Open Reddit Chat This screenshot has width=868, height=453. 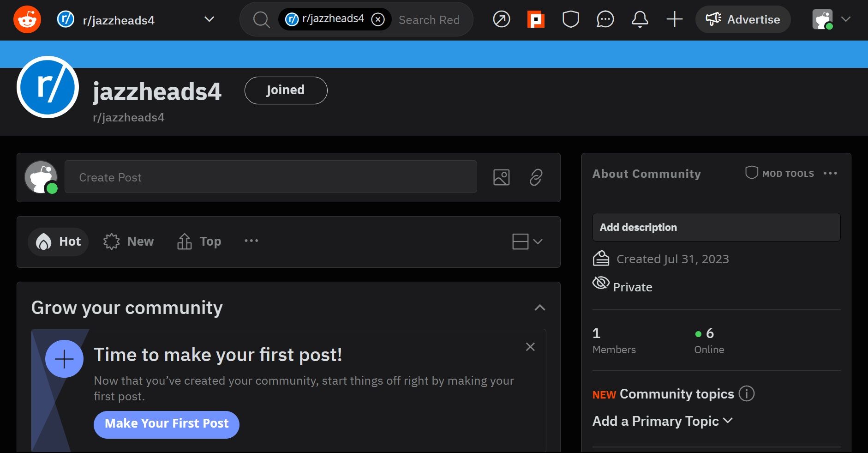[x=605, y=19]
